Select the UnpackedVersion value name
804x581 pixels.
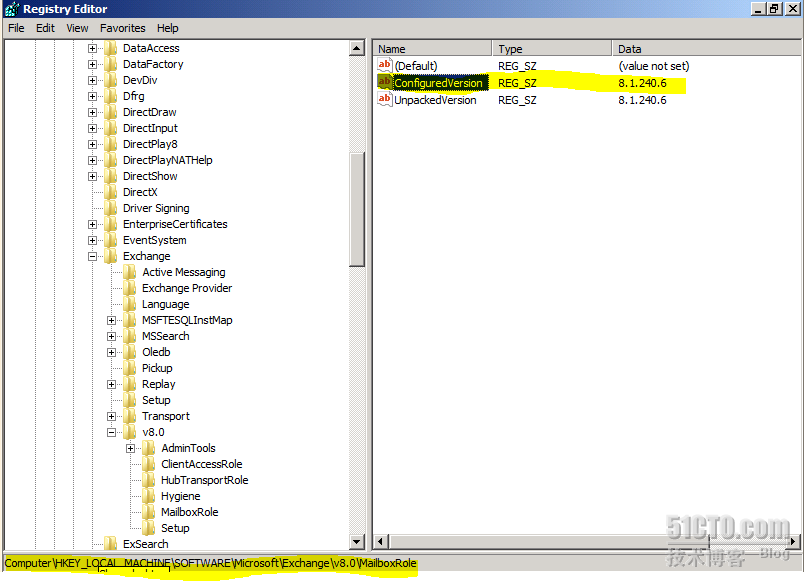coord(435,100)
